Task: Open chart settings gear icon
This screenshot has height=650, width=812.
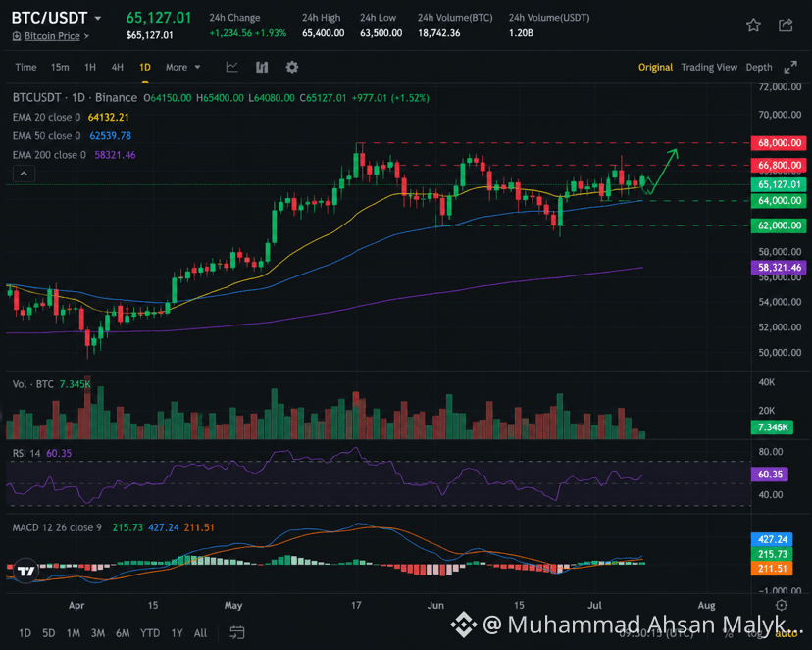Action: tap(292, 67)
